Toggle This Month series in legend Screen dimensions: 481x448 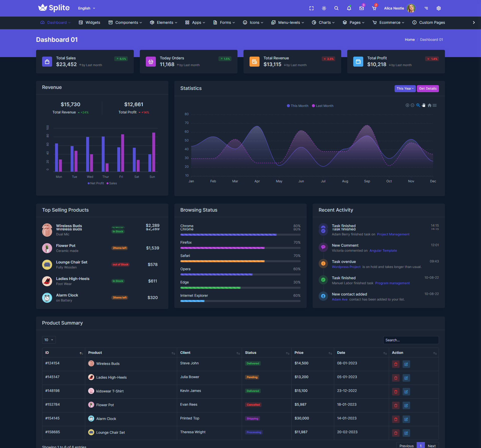click(298, 106)
